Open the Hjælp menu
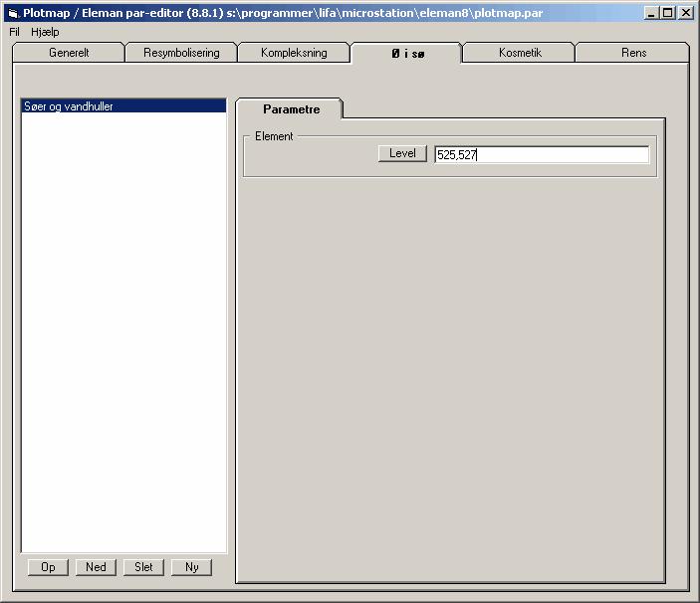 45,32
